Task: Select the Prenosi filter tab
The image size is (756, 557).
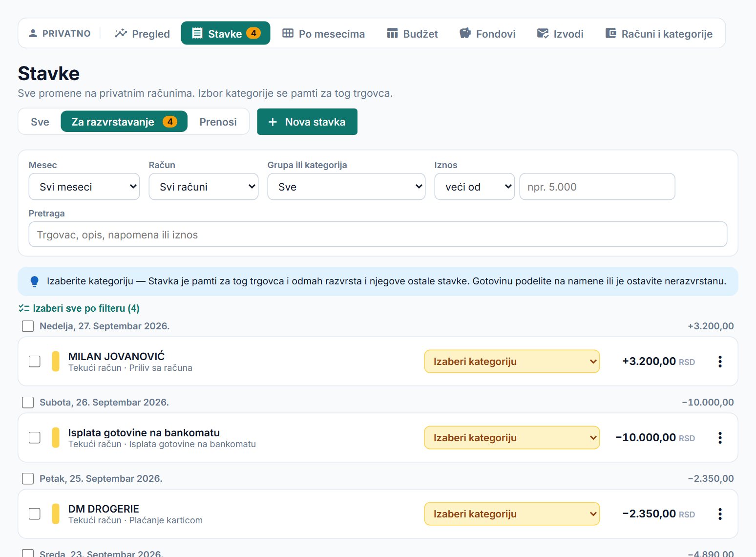Action: pos(218,122)
